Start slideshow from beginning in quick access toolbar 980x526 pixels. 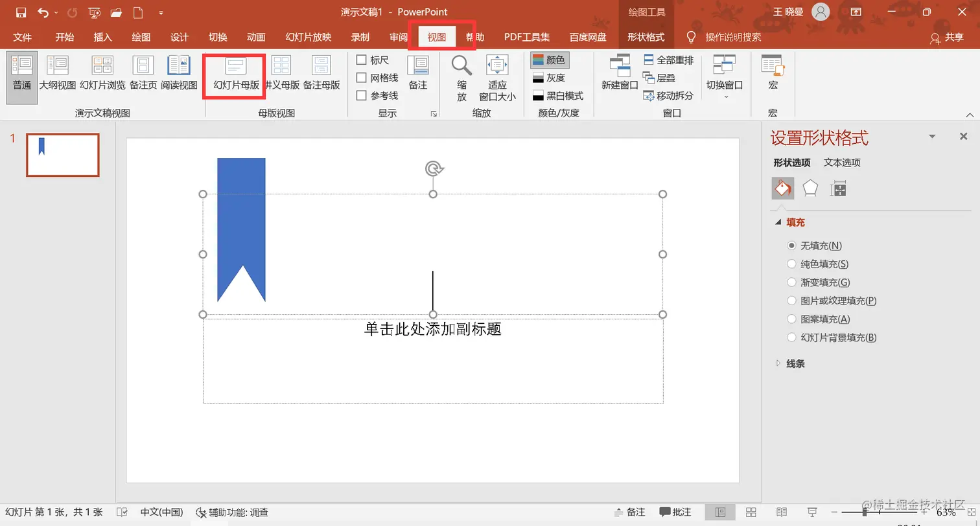click(x=94, y=12)
